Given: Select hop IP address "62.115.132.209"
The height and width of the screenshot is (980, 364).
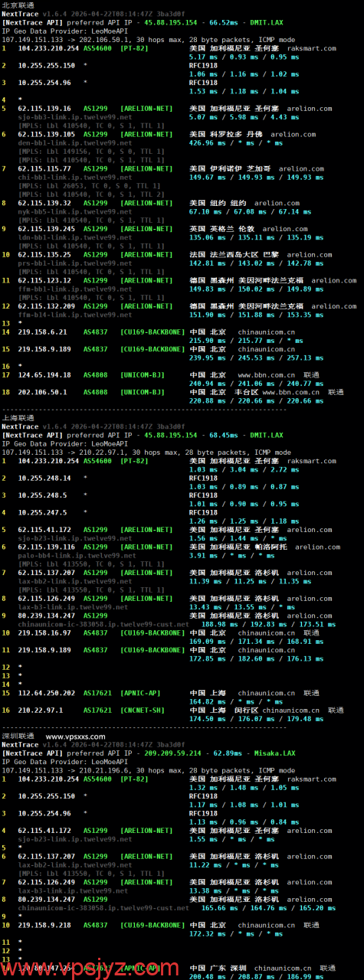Looking at the screenshot, I should pos(47,306).
